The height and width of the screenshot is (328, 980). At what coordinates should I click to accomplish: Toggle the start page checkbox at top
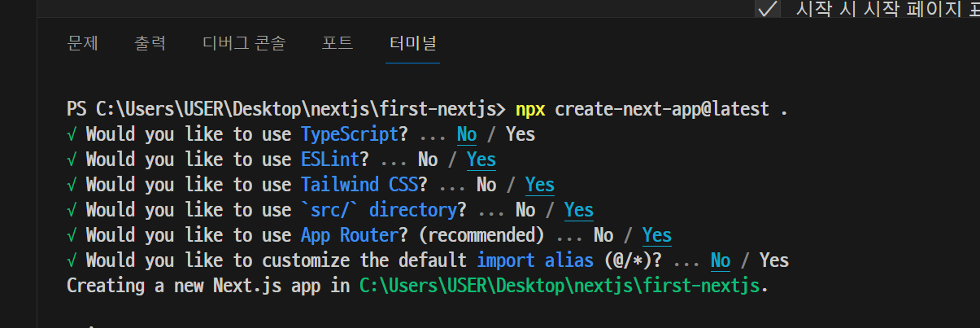pyautogui.click(x=767, y=9)
